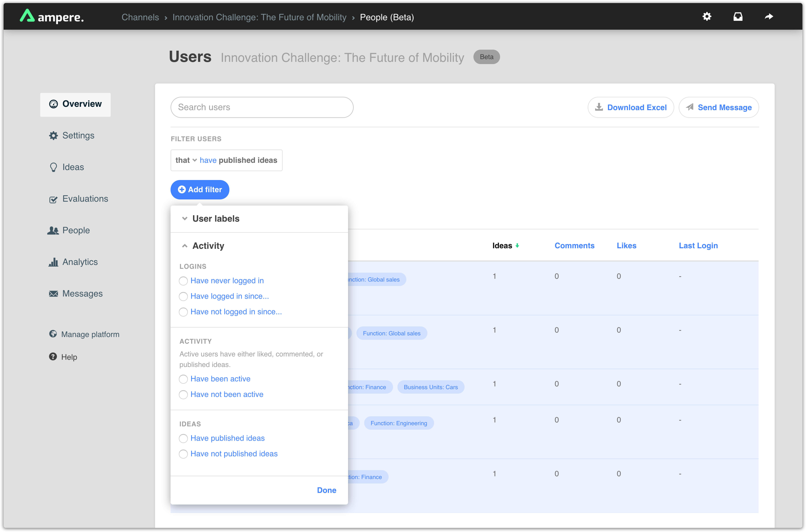
Task: Click the share arrow icon in top bar
Action: pos(769,16)
